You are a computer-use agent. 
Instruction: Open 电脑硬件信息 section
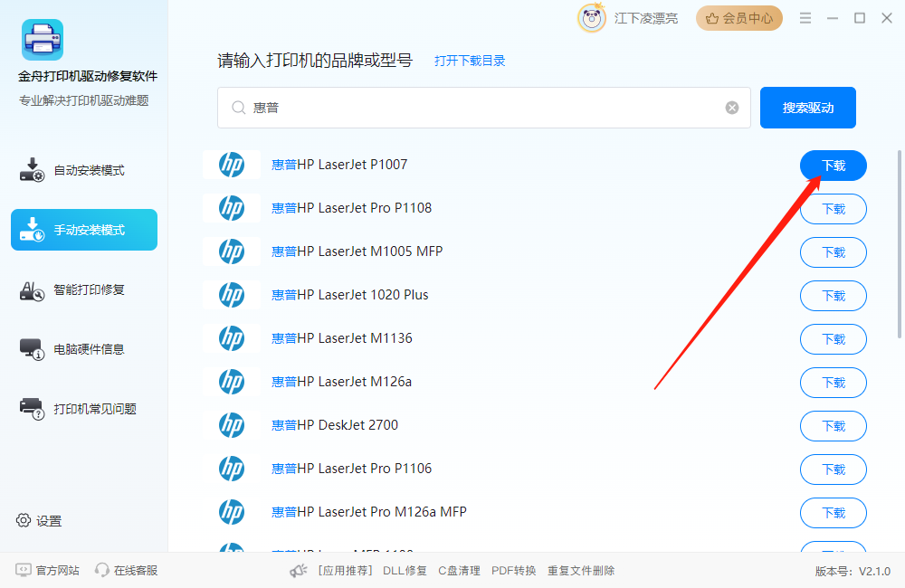(x=84, y=349)
